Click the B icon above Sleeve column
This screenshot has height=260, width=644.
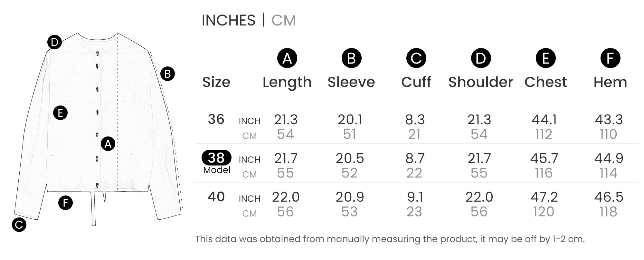[351, 58]
